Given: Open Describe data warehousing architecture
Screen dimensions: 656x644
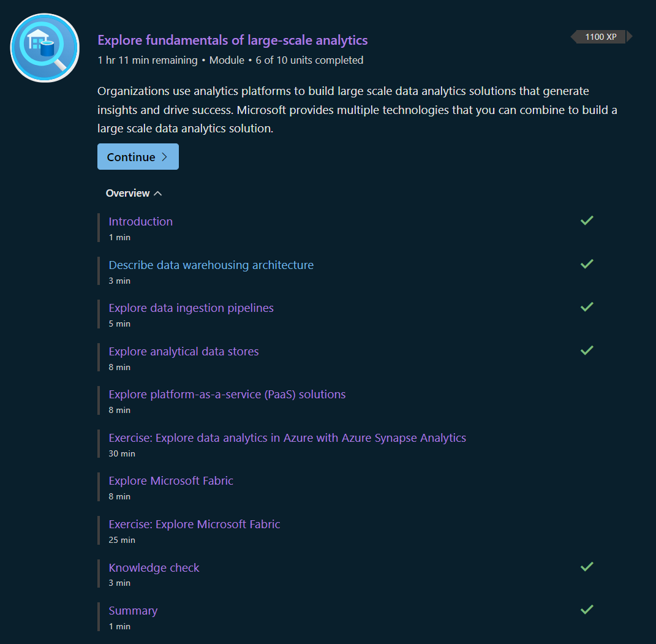Looking at the screenshot, I should coord(211,265).
